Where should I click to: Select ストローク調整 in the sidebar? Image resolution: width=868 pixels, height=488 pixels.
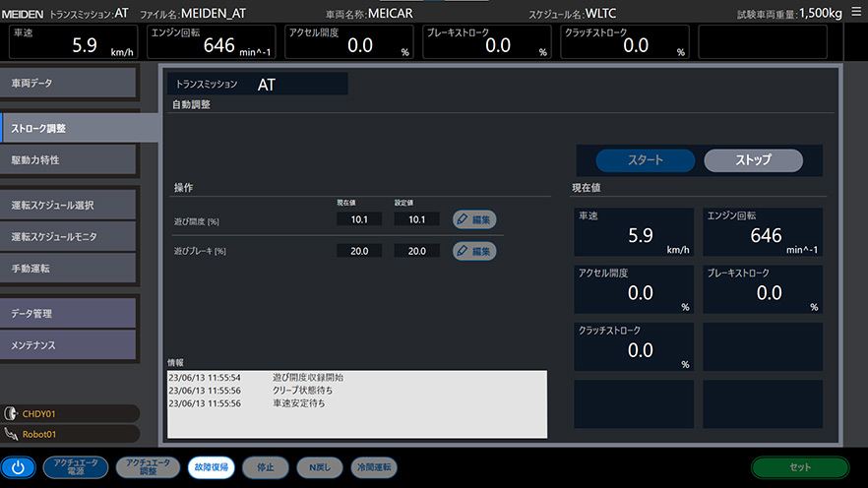click(81, 128)
